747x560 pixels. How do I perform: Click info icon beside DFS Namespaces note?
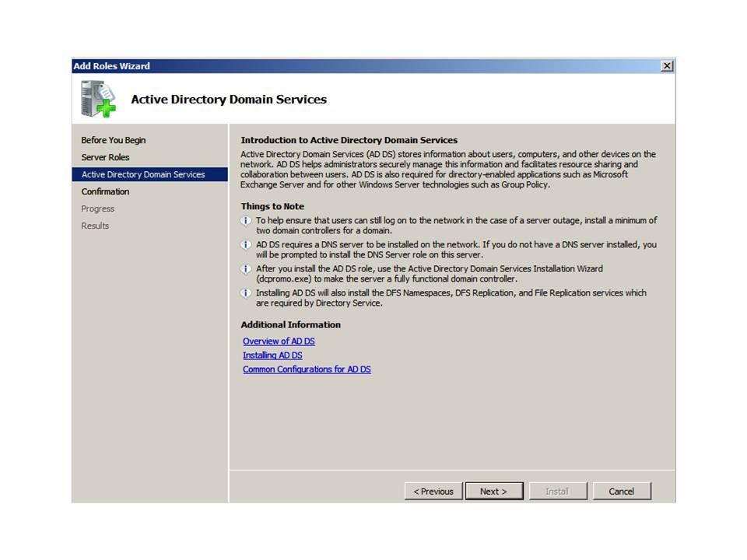point(245,293)
